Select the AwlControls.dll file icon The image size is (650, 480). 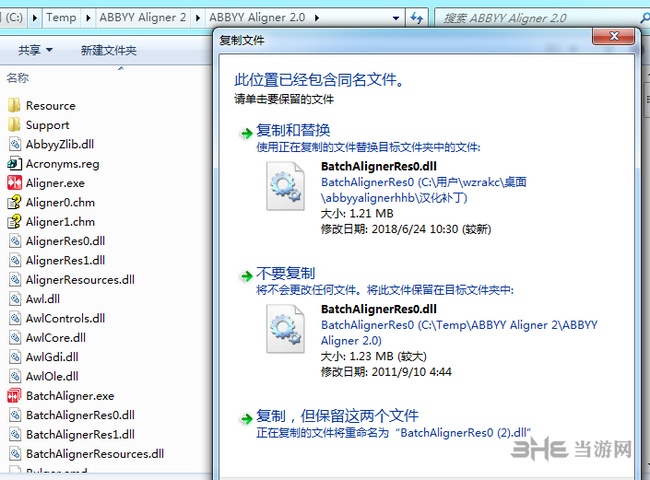click(x=15, y=318)
